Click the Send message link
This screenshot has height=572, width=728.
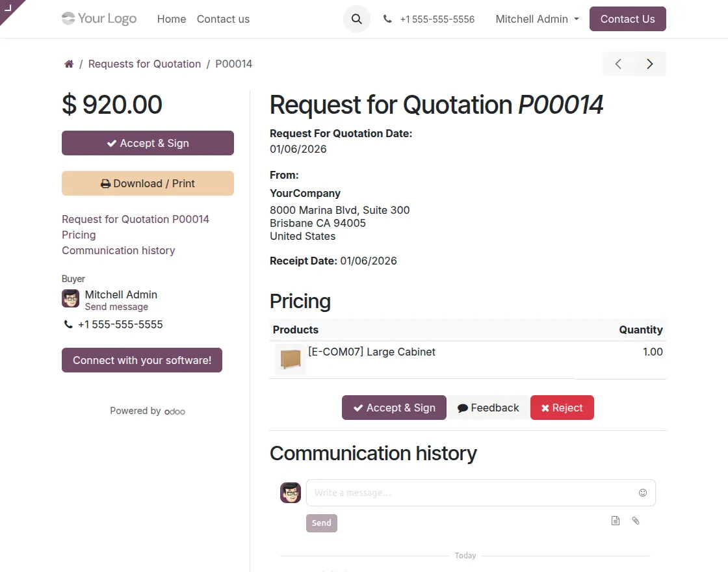(116, 307)
